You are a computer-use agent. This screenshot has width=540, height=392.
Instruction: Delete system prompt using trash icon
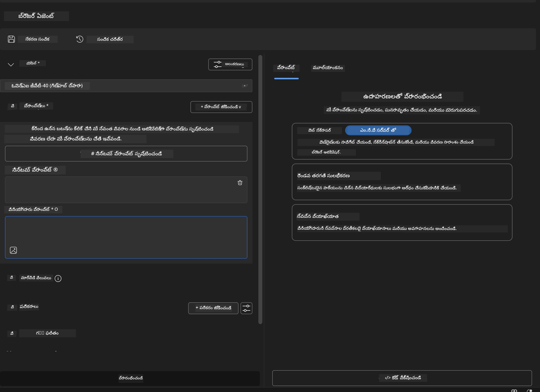point(240,183)
